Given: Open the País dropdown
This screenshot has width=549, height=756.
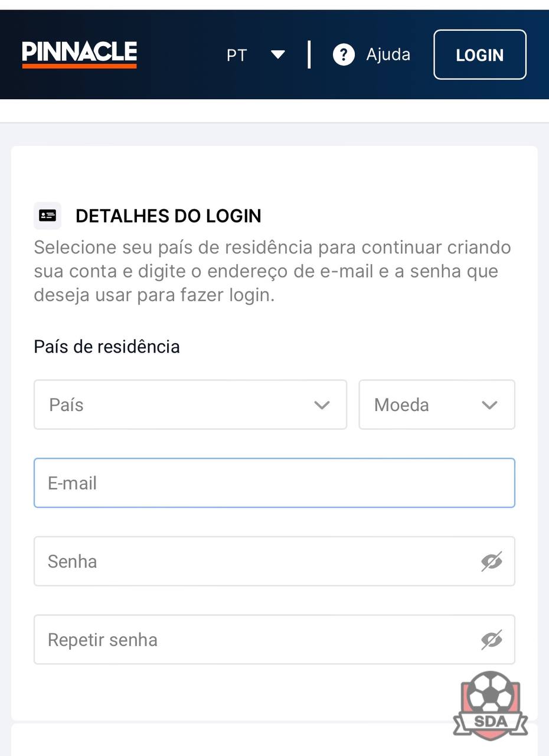Looking at the screenshot, I should tap(190, 405).
